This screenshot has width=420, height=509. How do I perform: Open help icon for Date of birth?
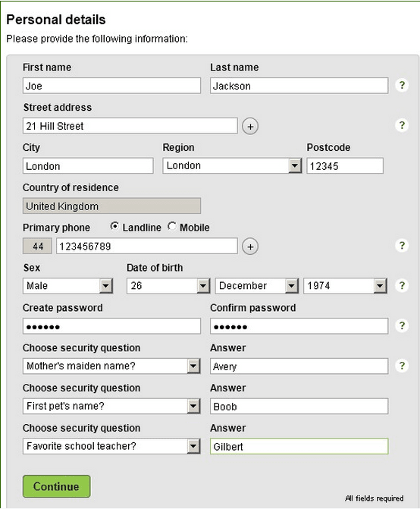[402, 286]
